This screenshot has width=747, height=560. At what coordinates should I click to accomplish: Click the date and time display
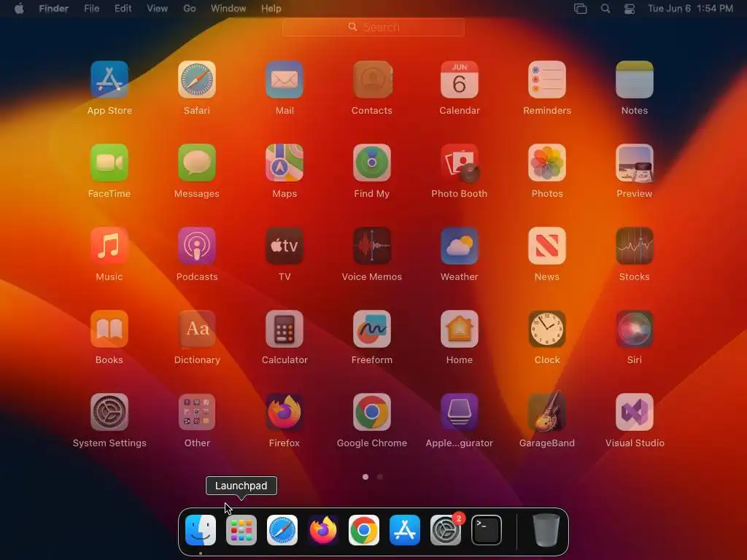[x=690, y=8]
